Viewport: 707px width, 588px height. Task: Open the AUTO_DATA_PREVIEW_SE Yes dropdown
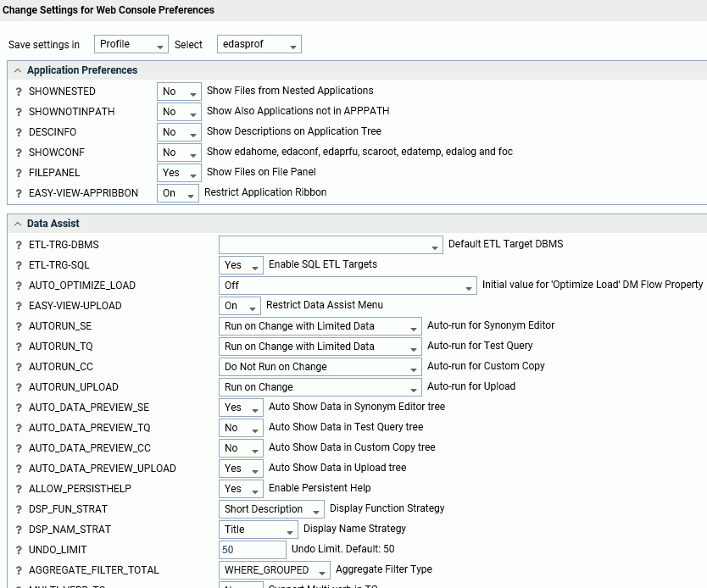pyautogui.click(x=241, y=408)
